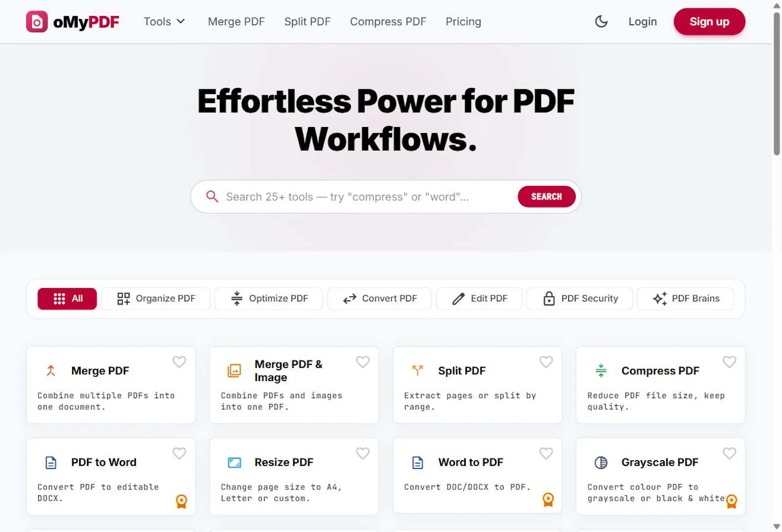The image size is (782, 532).
Task: Click the oMyPDF logo icon
Action: click(x=37, y=21)
